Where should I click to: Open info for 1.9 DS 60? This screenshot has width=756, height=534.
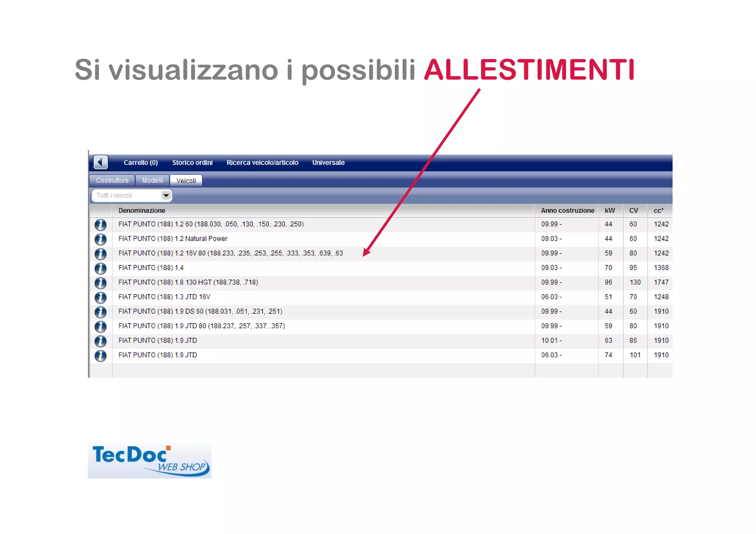pyautogui.click(x=100, y=312)
